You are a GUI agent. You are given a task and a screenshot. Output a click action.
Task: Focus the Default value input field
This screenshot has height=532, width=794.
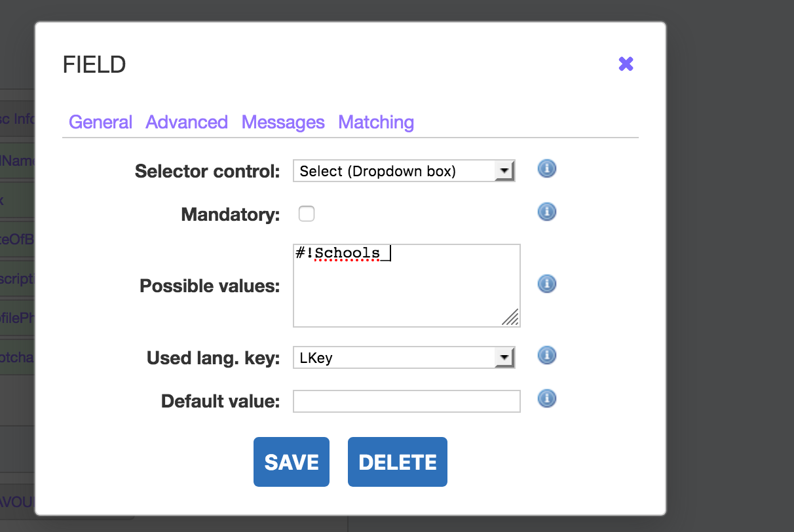[406, 401]
